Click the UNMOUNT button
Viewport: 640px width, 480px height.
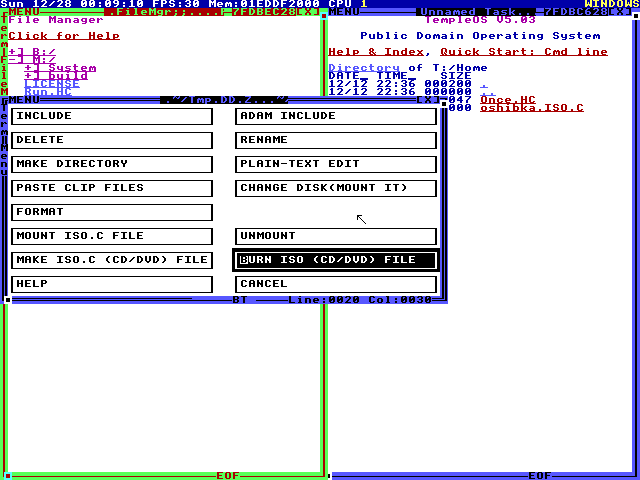[x=336, y=236]
